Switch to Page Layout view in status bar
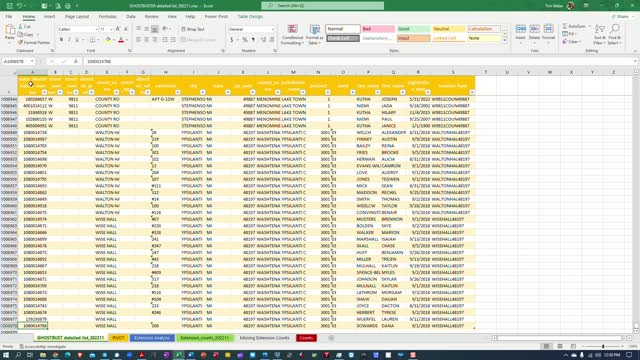 pyautogui.click(x=560, y=347)
